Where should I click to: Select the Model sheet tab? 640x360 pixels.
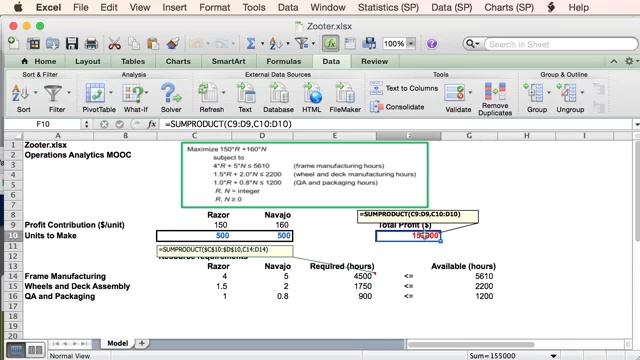[x=118, y=343]
